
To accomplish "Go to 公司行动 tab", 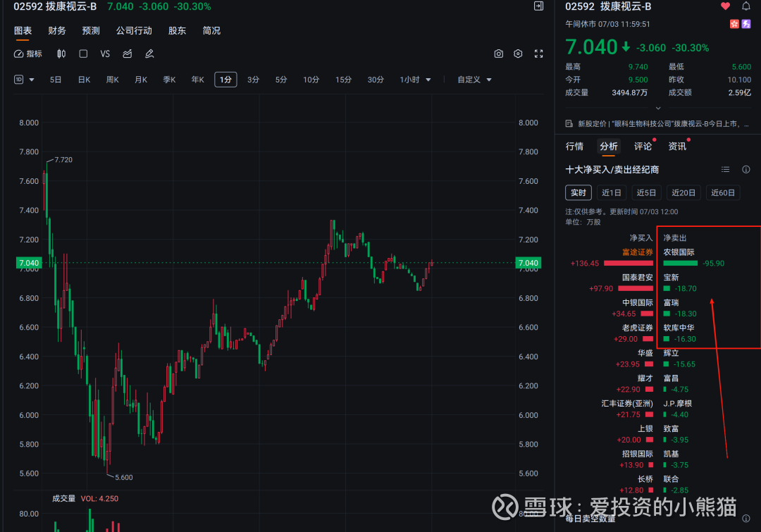I will pos(134,30).
